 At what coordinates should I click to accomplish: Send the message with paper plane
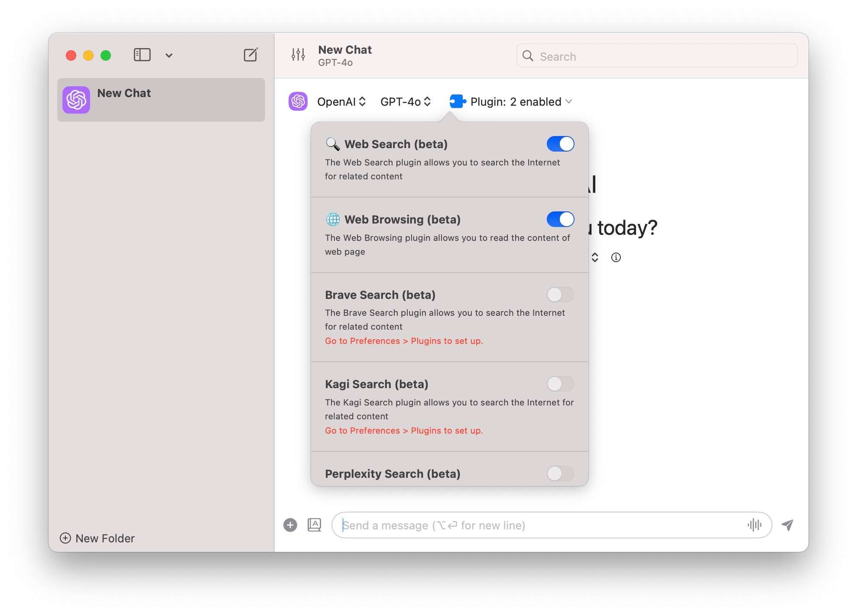tap(787, 525)
